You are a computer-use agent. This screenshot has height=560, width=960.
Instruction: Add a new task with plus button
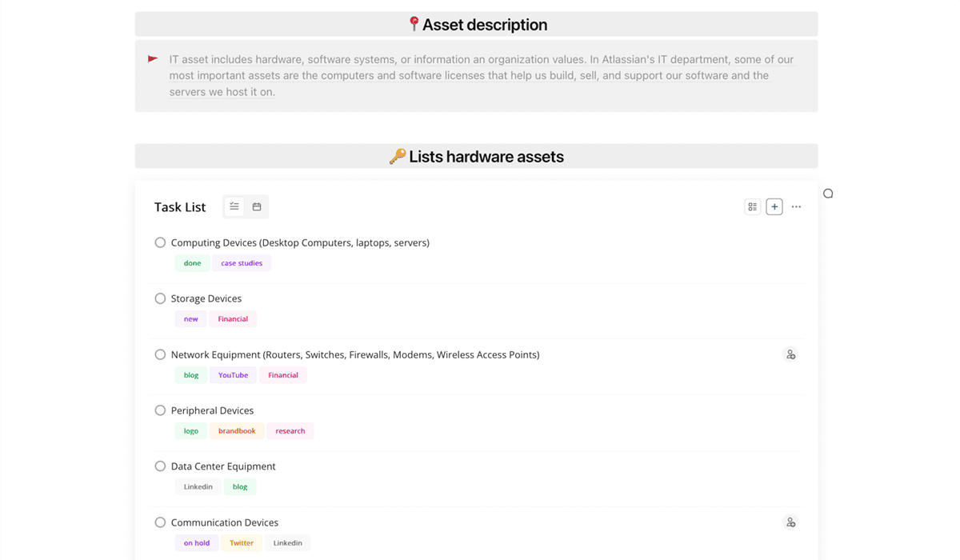pyautogui.click(x=774, y=206)
